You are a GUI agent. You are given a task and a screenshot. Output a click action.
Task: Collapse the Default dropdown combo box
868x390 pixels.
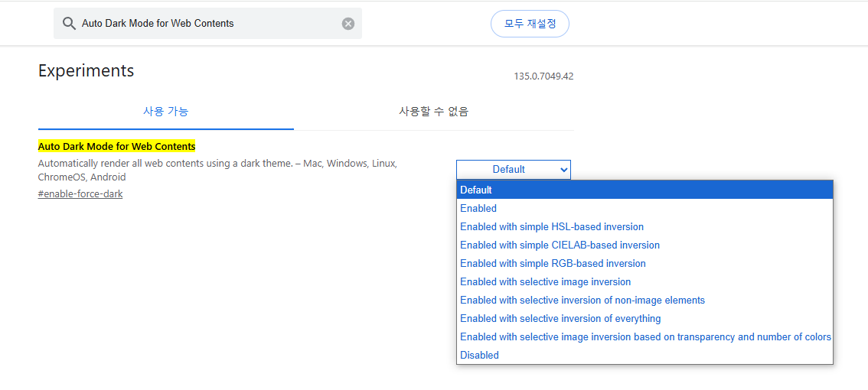[513, 169]
